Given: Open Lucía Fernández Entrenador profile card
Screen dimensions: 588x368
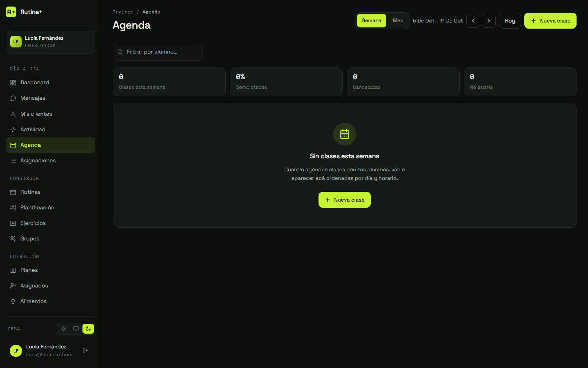Looking at the screenshot, I should [x=50, y=42].
